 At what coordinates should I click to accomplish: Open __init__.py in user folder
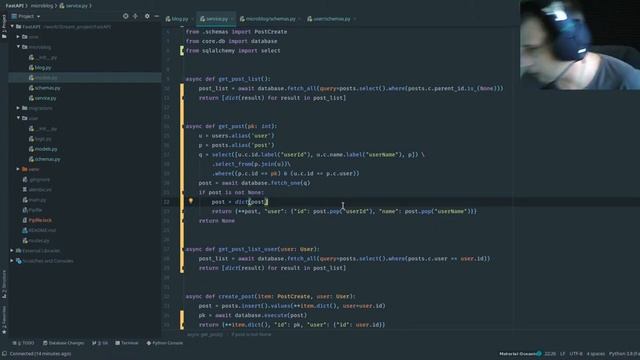tap(43, 129)
